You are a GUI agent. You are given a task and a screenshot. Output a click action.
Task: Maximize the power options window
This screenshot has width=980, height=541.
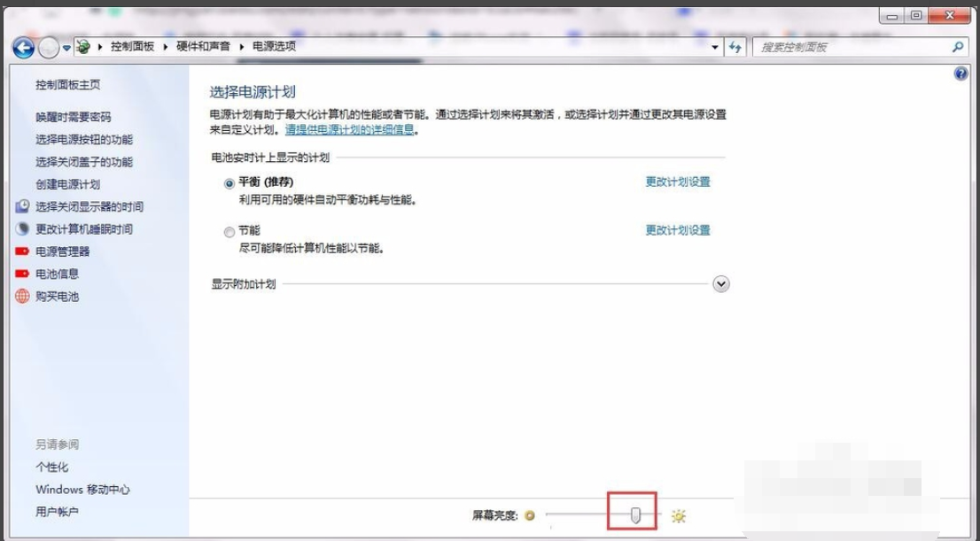[917, 16]
